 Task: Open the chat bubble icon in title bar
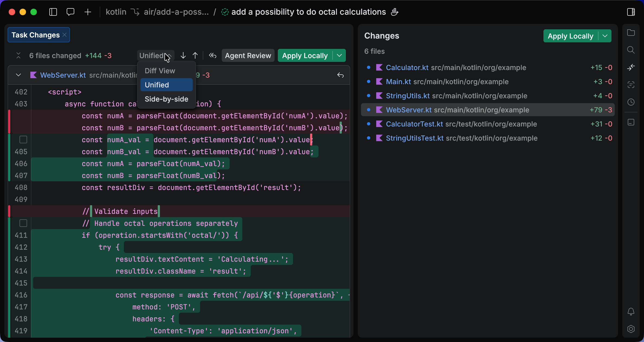click(70, 12)
